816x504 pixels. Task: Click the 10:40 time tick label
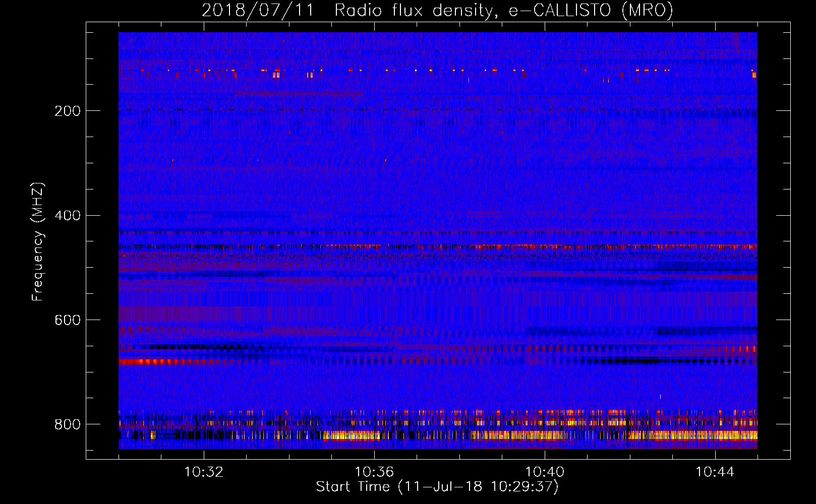click(x=545, y=472)
